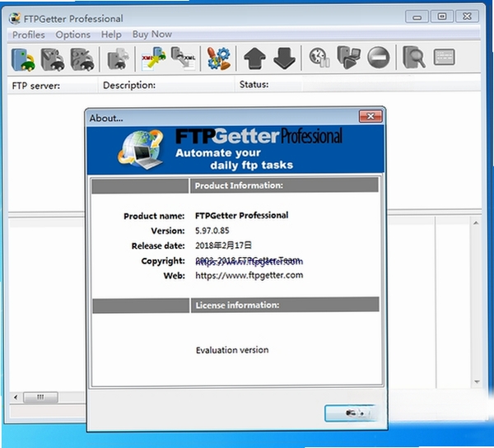The height and width of the screenshot is (448, 494).
Task: Click the horizontal scrollbar left arrow
Action: tap(16, 397)
